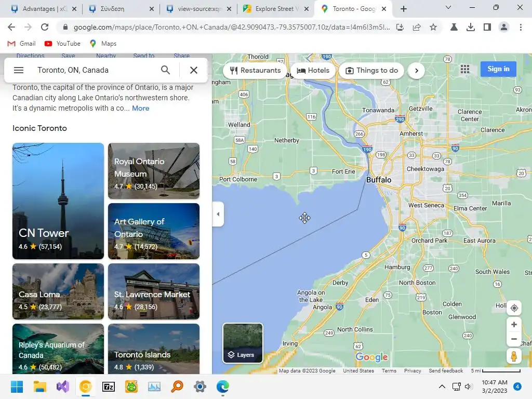Open Visual Studio from taskbar

[x=63, y=387]
